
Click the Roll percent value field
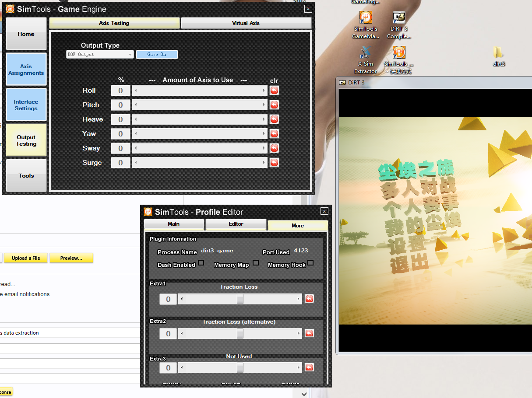[x=120, y=91]
